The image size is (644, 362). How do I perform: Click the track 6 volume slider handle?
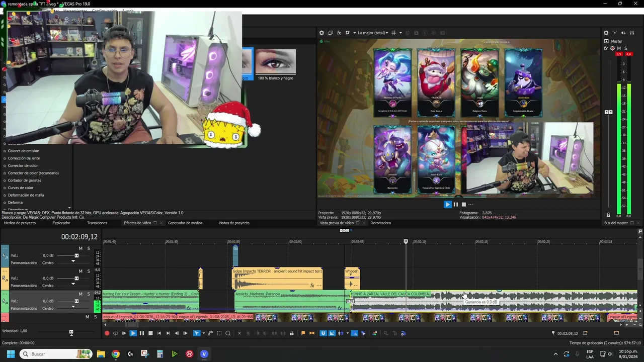(76, 301)
